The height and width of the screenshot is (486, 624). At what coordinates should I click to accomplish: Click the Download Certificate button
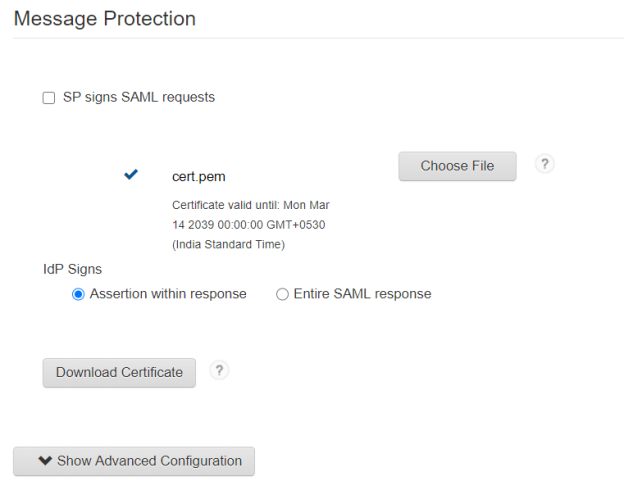point(119,372)
